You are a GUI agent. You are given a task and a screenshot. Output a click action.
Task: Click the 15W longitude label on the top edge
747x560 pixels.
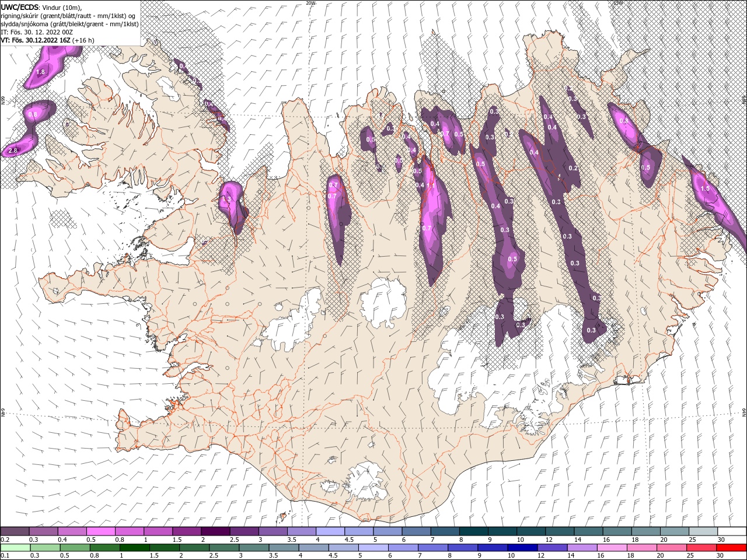coord(618,3)
